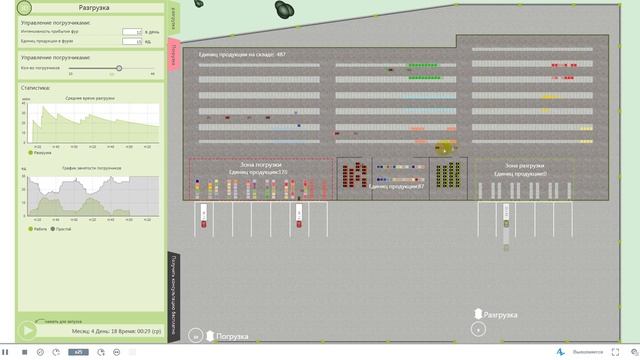Click the red truck at leftmost loading dock
Viewport: 640px width, 360px height.
(x=204, y=217)
